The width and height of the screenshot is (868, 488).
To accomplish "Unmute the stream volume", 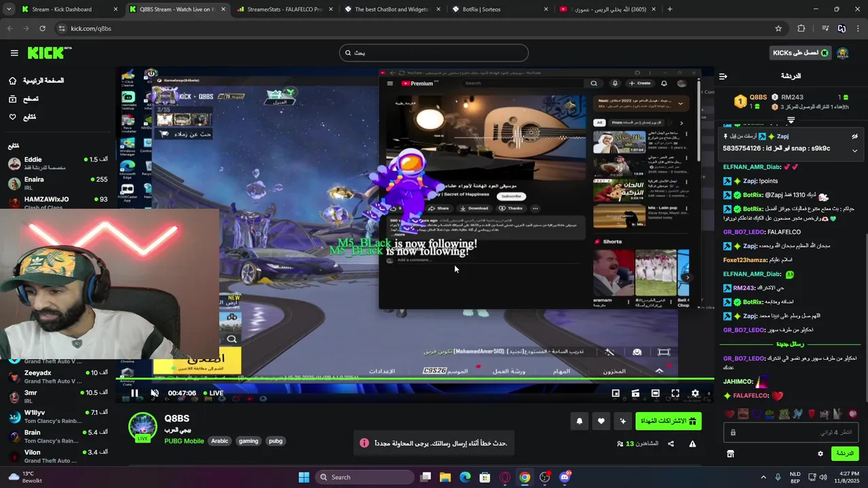I will coord(155,393).
